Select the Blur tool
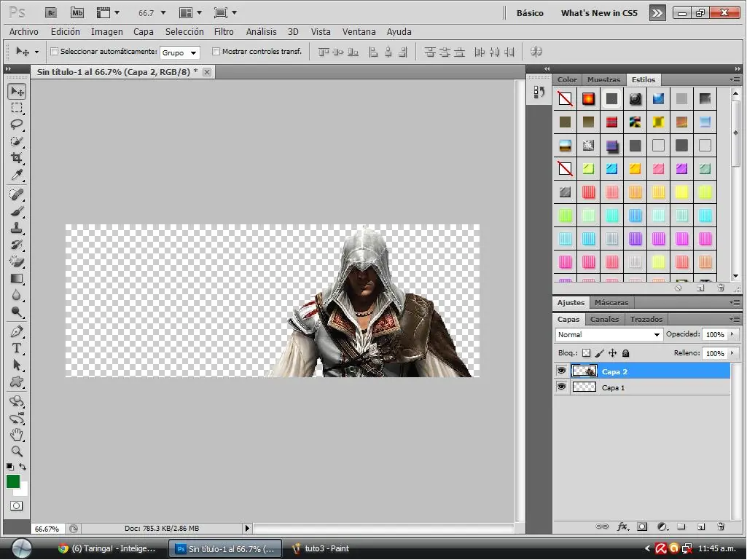The width and height of the screenshot is (747, 560). pyautogui.click(x=17, y=295)
